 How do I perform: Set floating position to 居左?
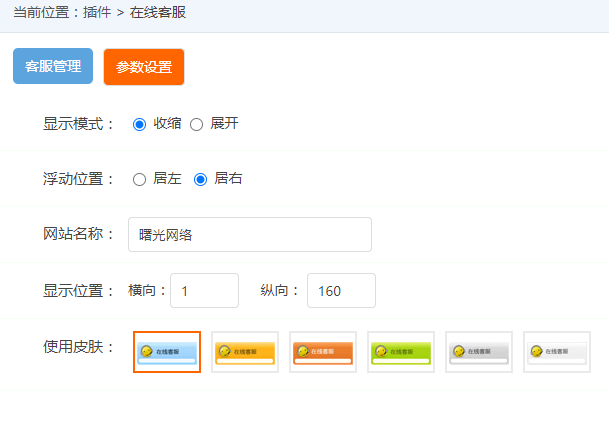click(140, 179)
